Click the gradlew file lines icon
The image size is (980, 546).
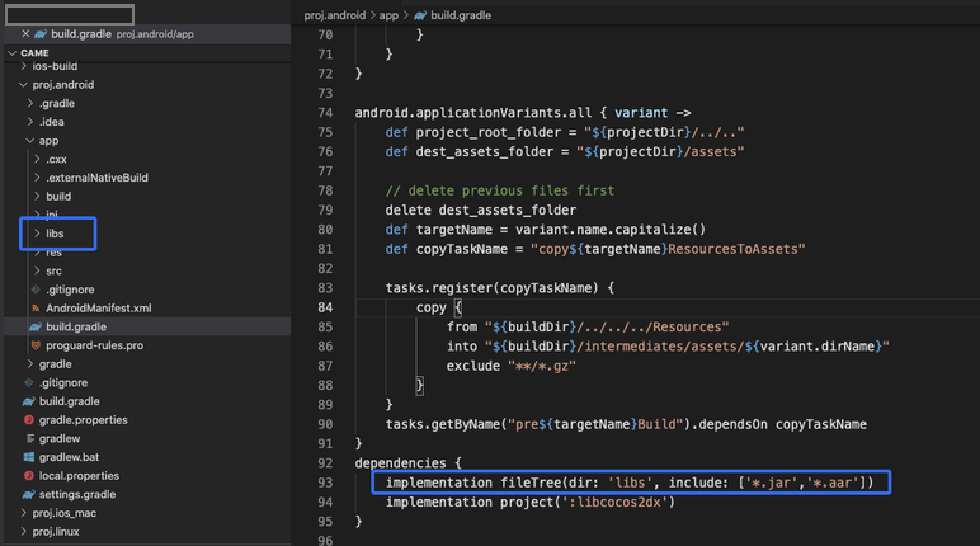[29, 439]
